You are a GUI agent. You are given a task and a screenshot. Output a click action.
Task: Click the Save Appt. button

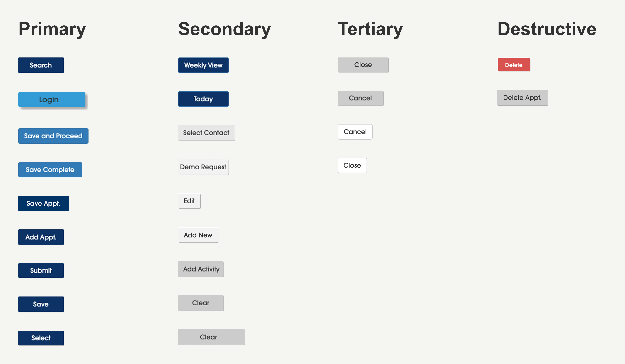pos(43,203)
